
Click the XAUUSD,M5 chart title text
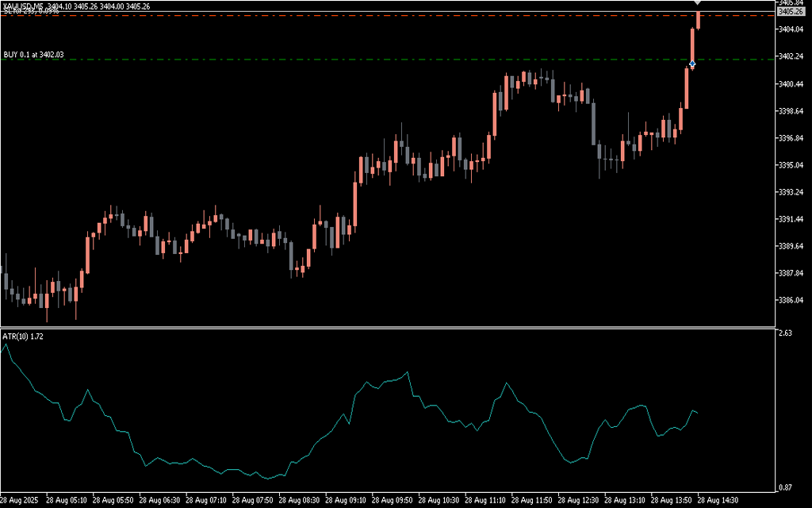tap(23, 6)
